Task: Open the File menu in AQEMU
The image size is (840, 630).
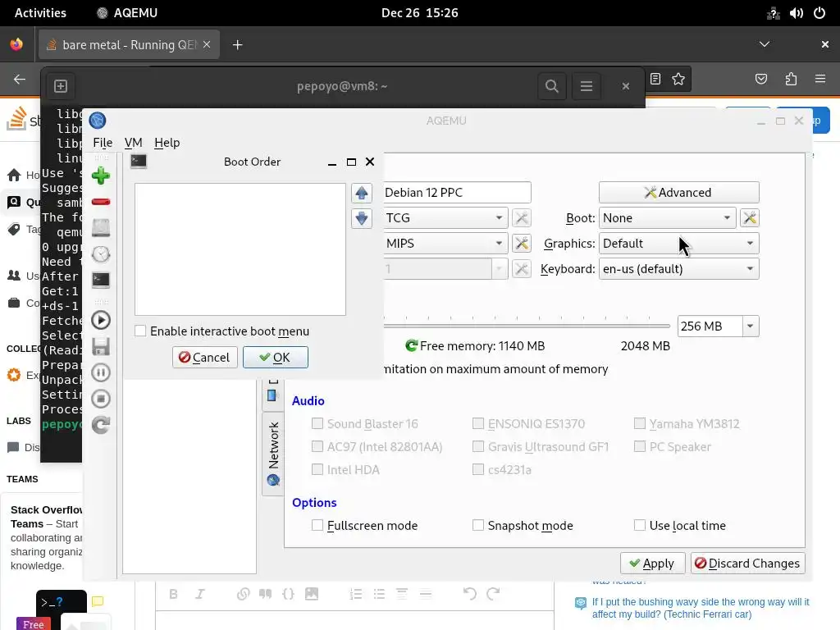Action: pos(103,143)
